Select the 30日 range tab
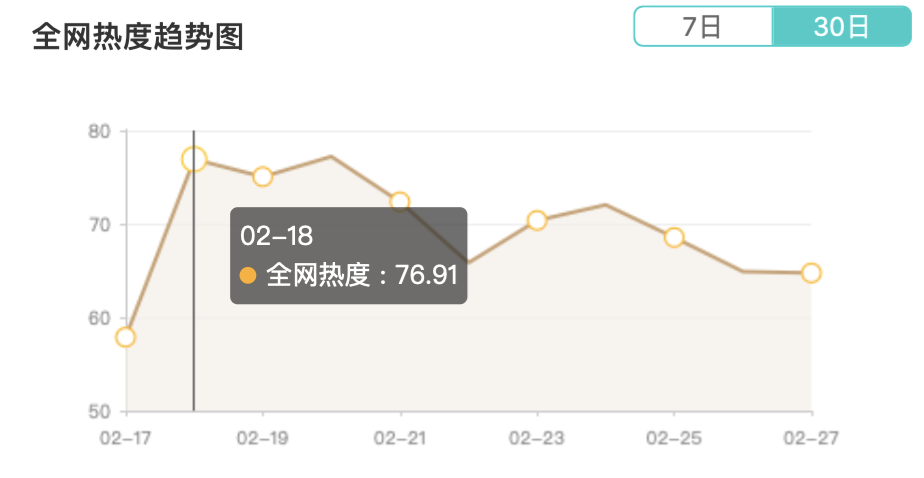Screen dimensions: 924x478 pos(842,27)
